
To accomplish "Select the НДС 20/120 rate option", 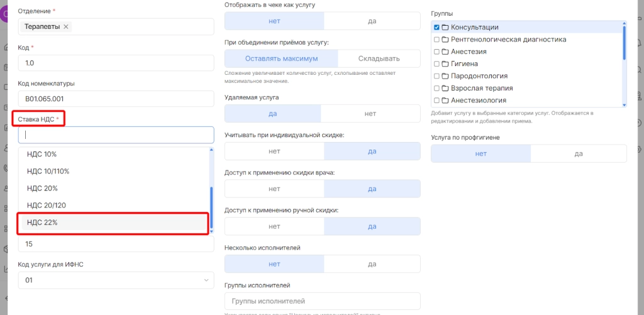I will 114,205.
